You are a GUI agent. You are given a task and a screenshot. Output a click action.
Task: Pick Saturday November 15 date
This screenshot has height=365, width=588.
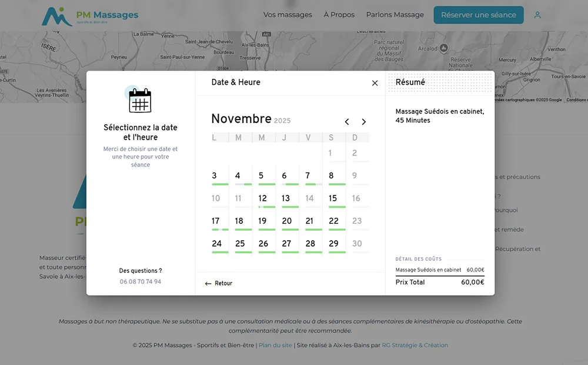(x=333, y=198)
